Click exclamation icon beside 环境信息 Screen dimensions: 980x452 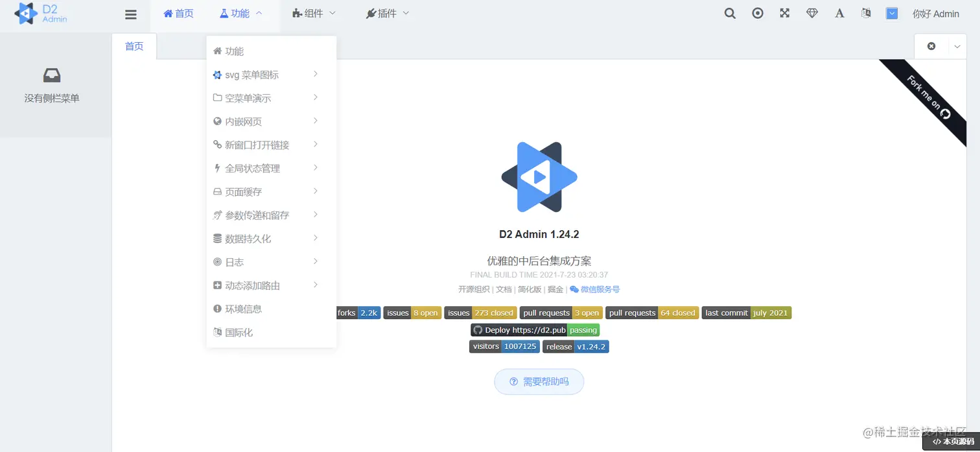point(218,309)
